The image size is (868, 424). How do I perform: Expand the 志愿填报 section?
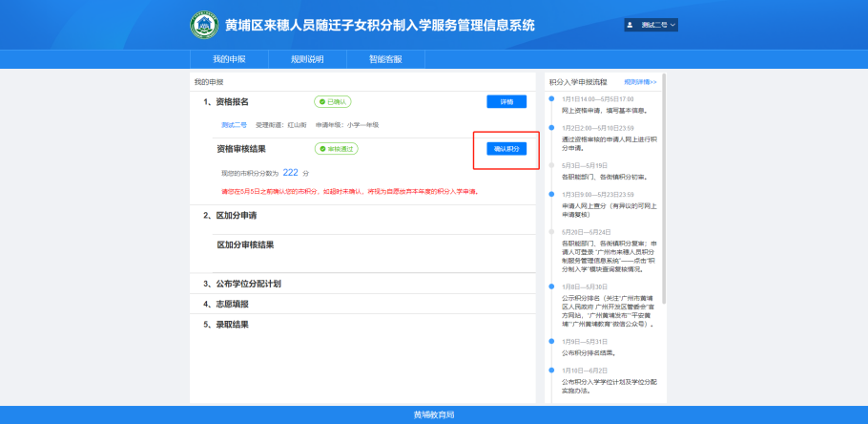pos(232,304)
